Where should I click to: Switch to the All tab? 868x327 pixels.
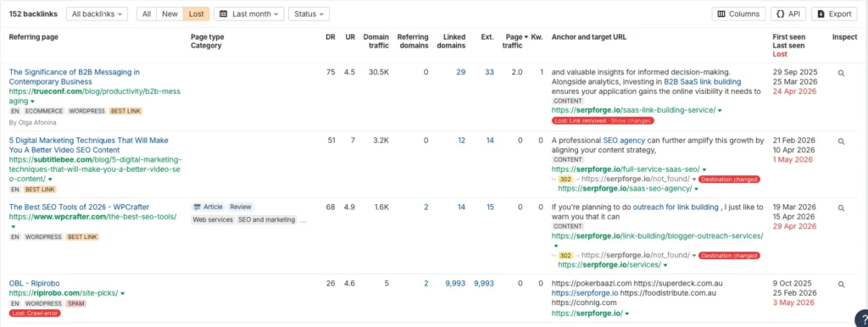coord(147,14)
